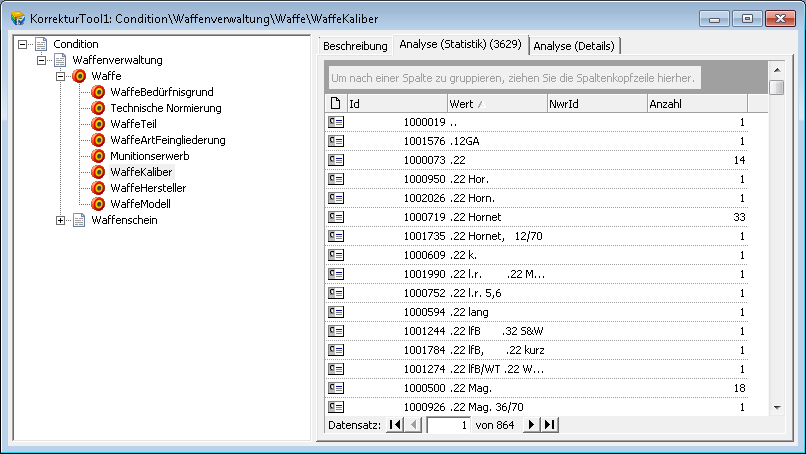Click the record icon beside Id 1000500
806x454 pixels.
pyautogui.click(x=336, y=388)
